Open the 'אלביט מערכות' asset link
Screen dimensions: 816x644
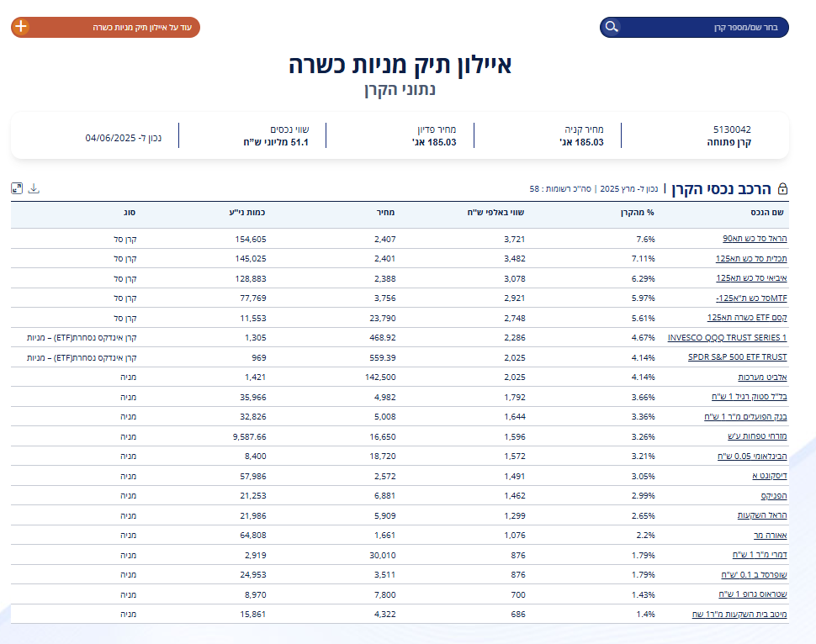[x=762, y=377]
